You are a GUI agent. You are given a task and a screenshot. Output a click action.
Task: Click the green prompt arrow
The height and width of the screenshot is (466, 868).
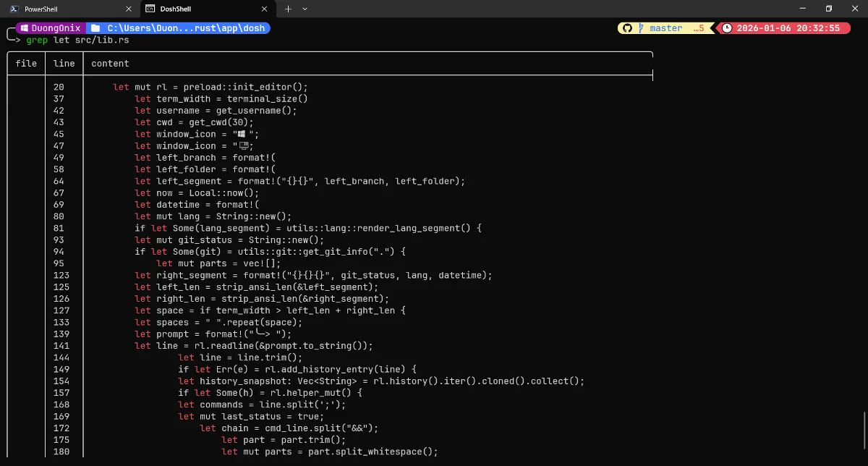[17, 41]
